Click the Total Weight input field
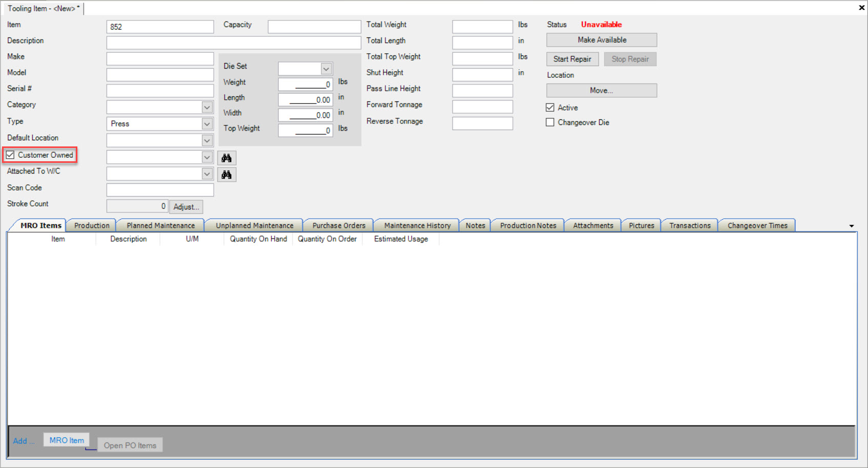 coord(482,27)
